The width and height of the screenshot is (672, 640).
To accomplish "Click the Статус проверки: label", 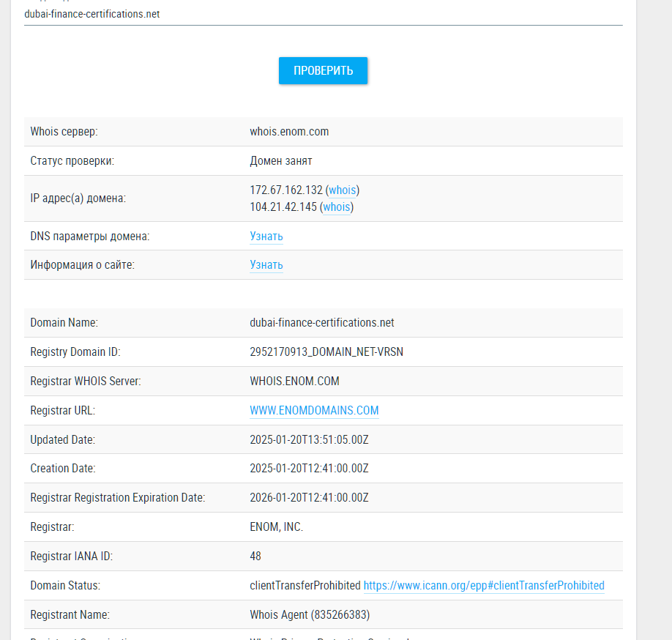I will pos(72,161).
